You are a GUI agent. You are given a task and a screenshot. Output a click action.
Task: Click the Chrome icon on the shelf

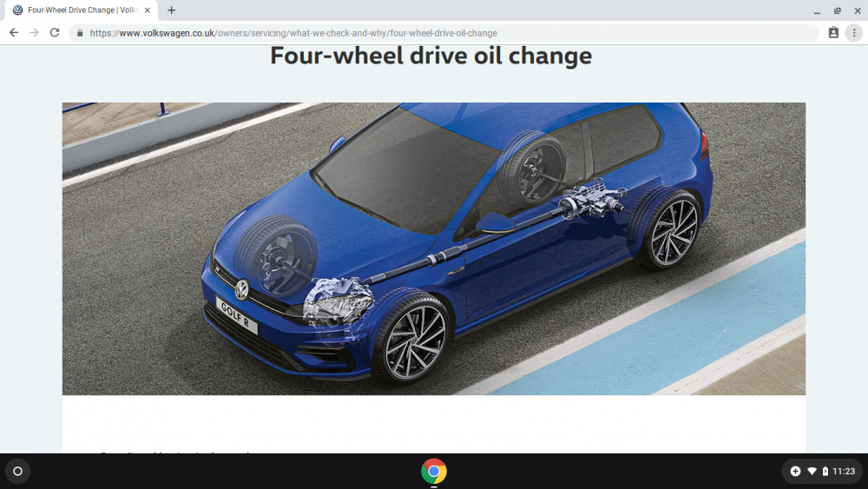point(433,472)
